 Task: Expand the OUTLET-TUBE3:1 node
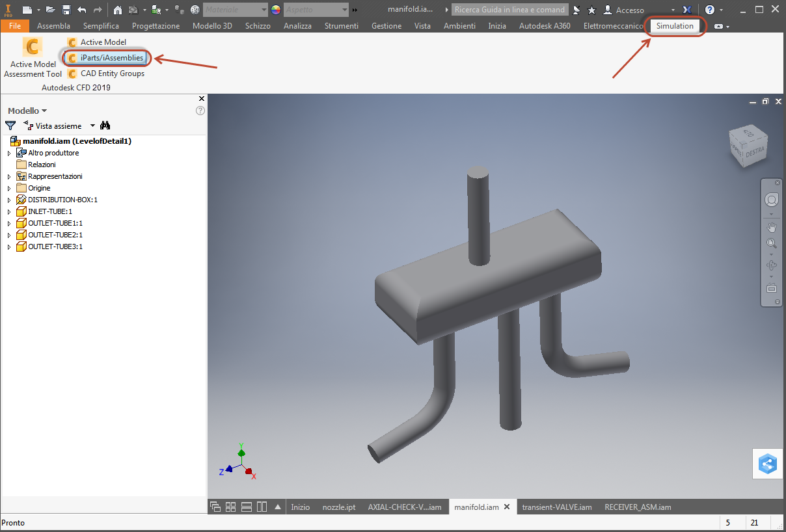tap(9, 246)
